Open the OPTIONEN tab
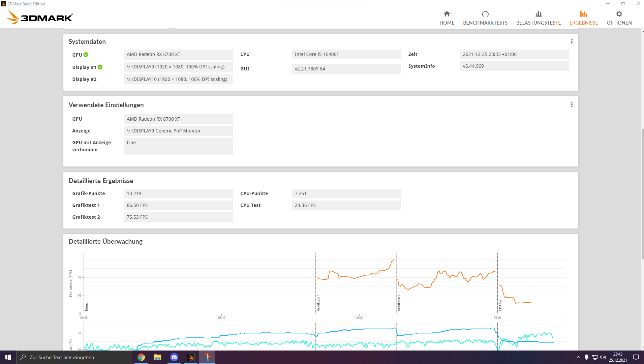This screenshot has width=644, height=364. 619,18
